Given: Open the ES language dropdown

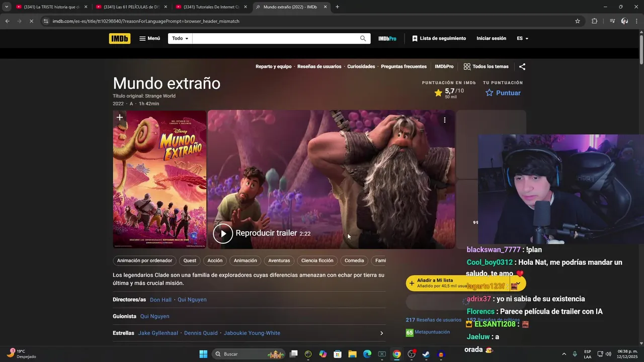Looking at the screenshot, I should 522,38.
